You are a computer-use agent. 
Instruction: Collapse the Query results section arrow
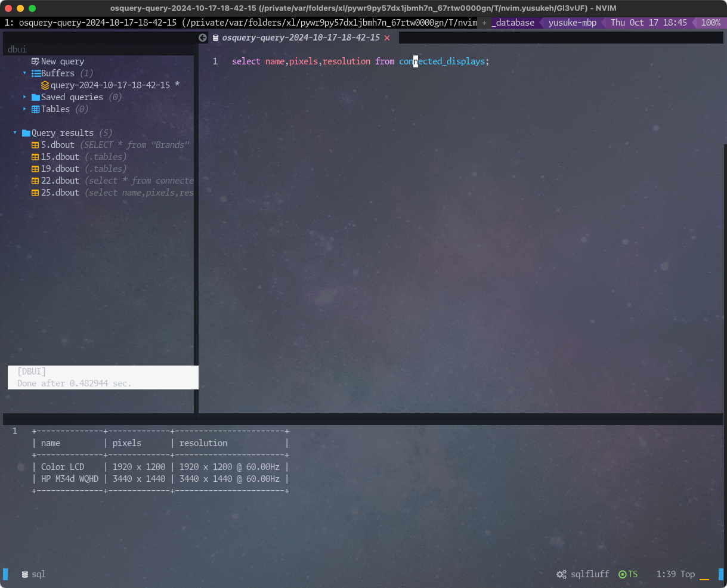point(16,133)
